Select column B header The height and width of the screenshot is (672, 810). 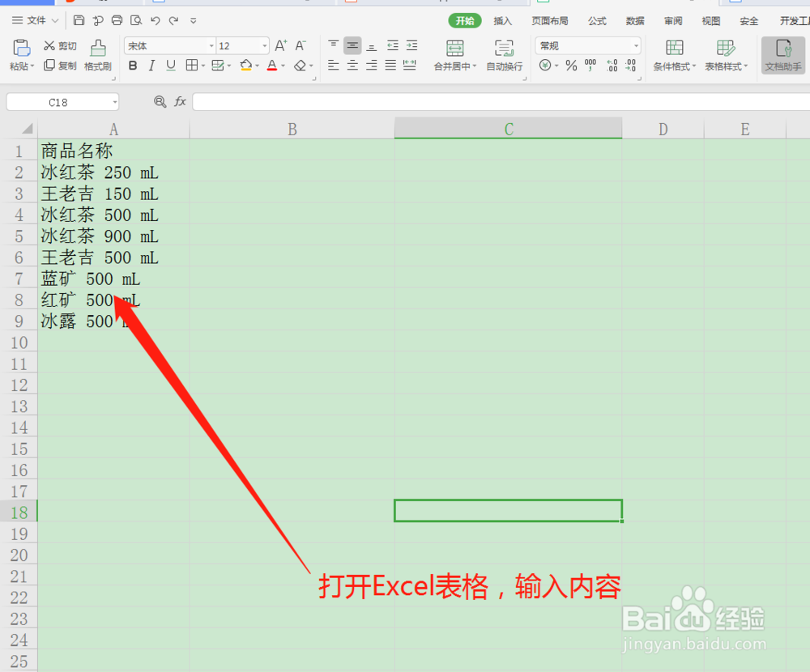click(292, 129)
